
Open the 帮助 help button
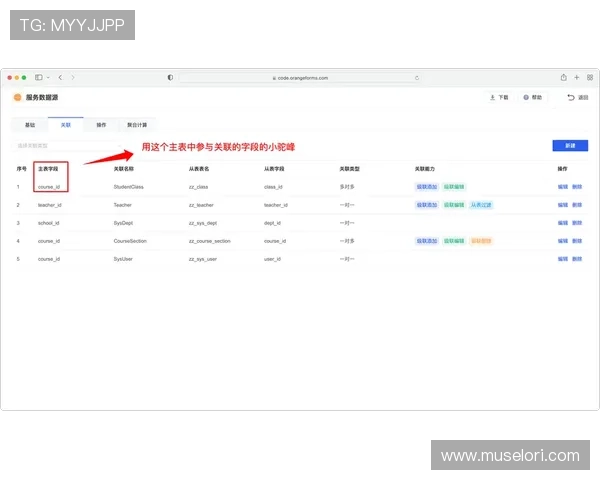(x=532, y=98)
